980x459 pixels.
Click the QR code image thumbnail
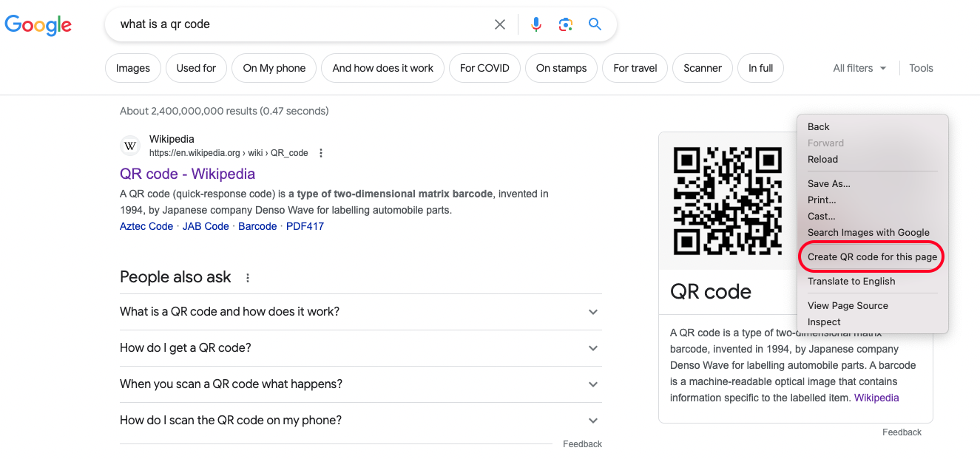727,201
